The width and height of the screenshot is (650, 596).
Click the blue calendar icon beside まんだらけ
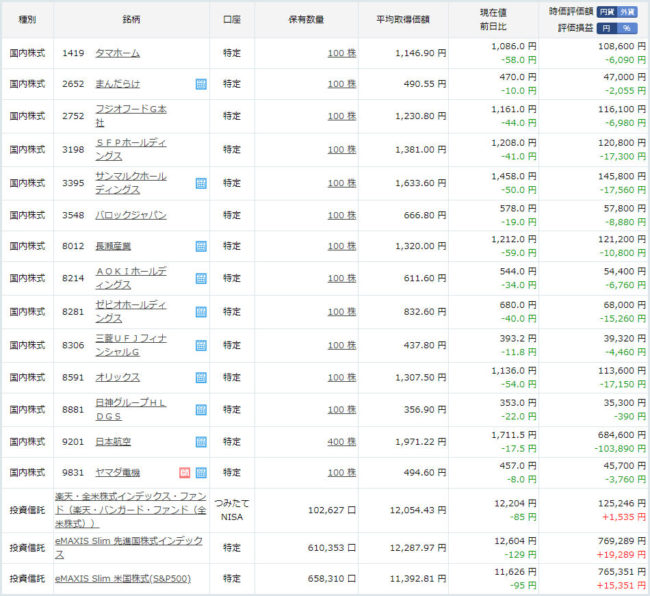point(201,85)
